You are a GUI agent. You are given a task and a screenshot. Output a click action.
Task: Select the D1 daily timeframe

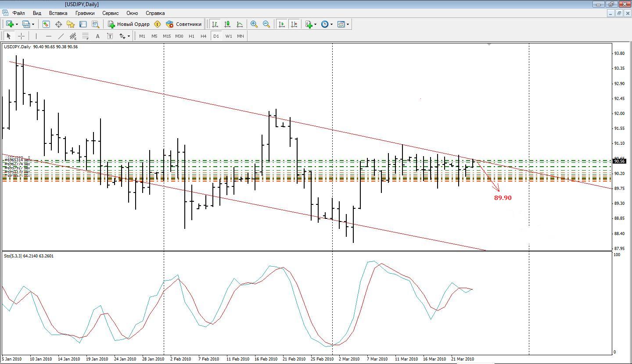(x=216, y=36)
